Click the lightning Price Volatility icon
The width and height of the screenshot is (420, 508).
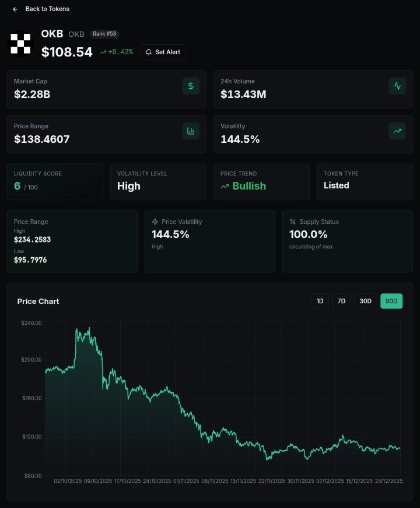pos(155,222)
